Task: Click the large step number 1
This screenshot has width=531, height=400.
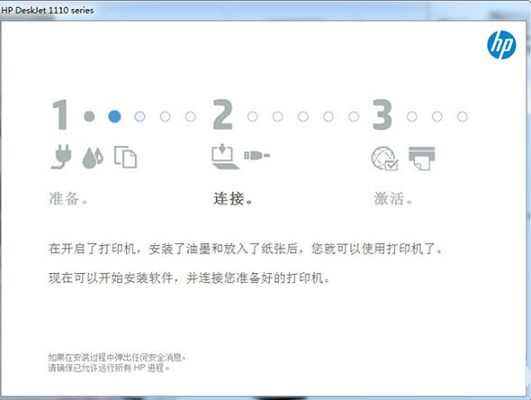Action: coord(60,114)
